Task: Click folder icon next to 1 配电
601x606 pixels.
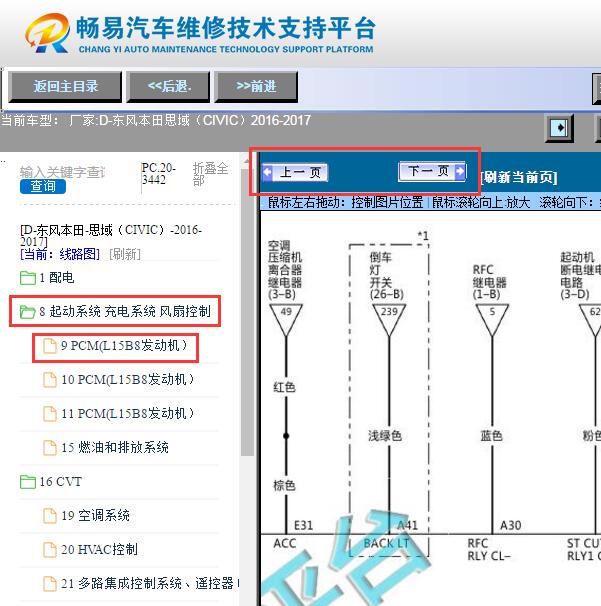Action: (28, 278)
